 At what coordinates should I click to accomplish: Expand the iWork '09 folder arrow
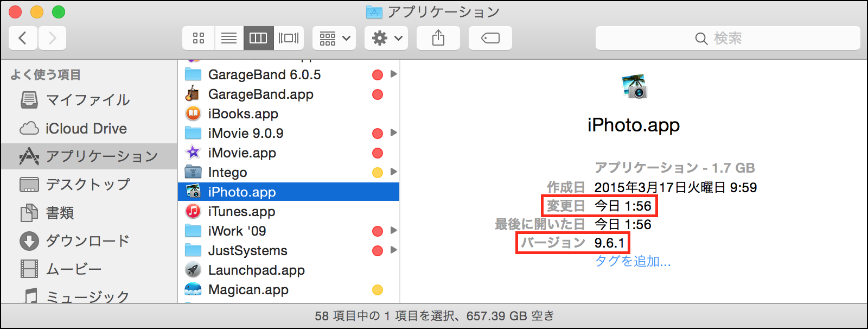[x=394, y=231]
